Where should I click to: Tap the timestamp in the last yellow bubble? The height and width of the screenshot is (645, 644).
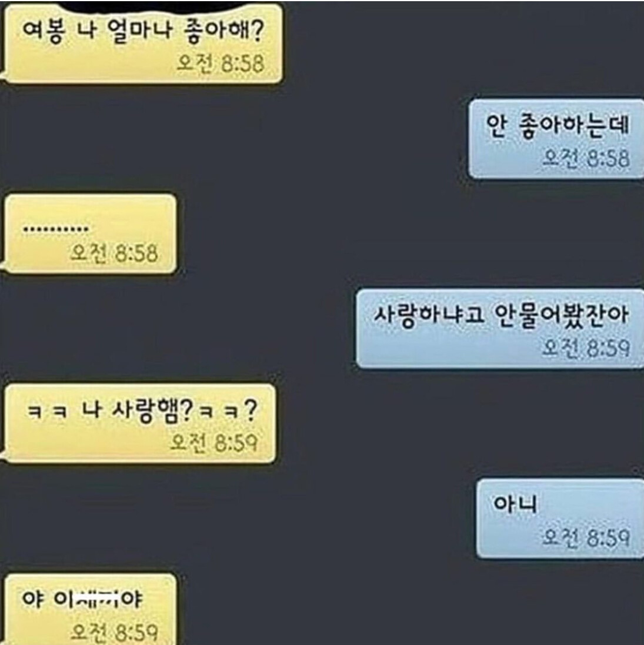(115, 633)
